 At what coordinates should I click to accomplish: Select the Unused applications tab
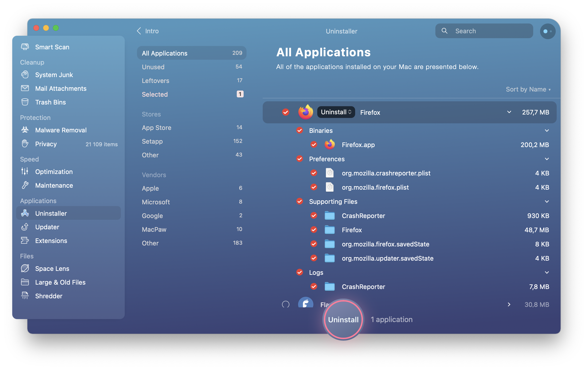pyautogui.click(x=153, y=67)
